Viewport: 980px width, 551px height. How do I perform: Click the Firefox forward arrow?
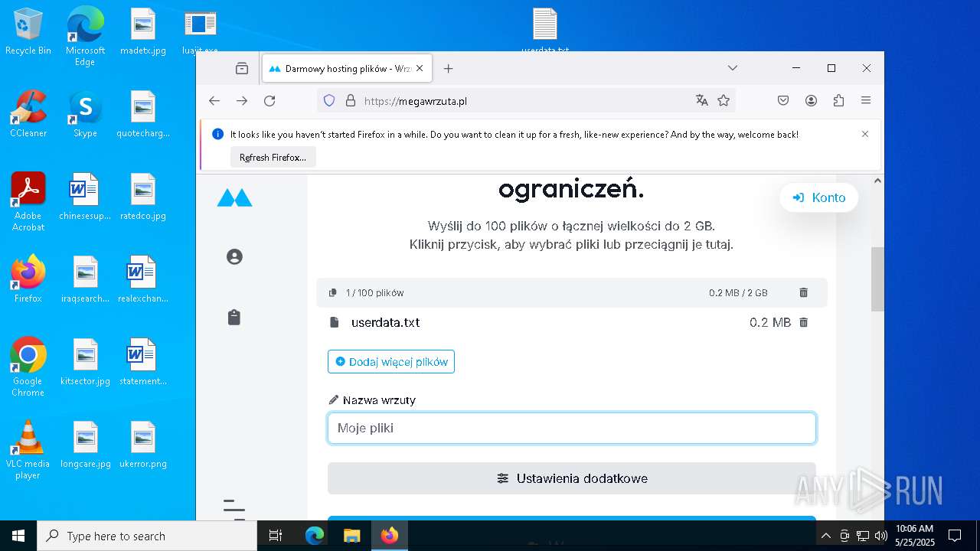(x=242, y=100)
